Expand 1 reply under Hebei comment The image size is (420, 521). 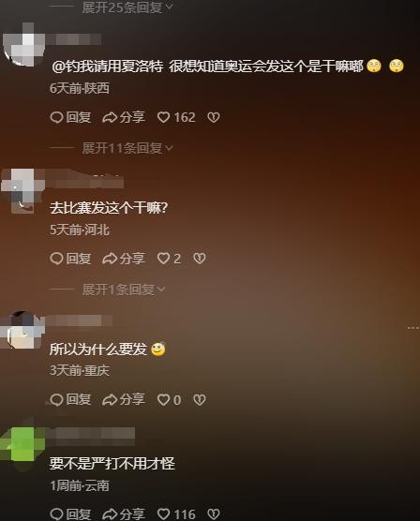124,290
